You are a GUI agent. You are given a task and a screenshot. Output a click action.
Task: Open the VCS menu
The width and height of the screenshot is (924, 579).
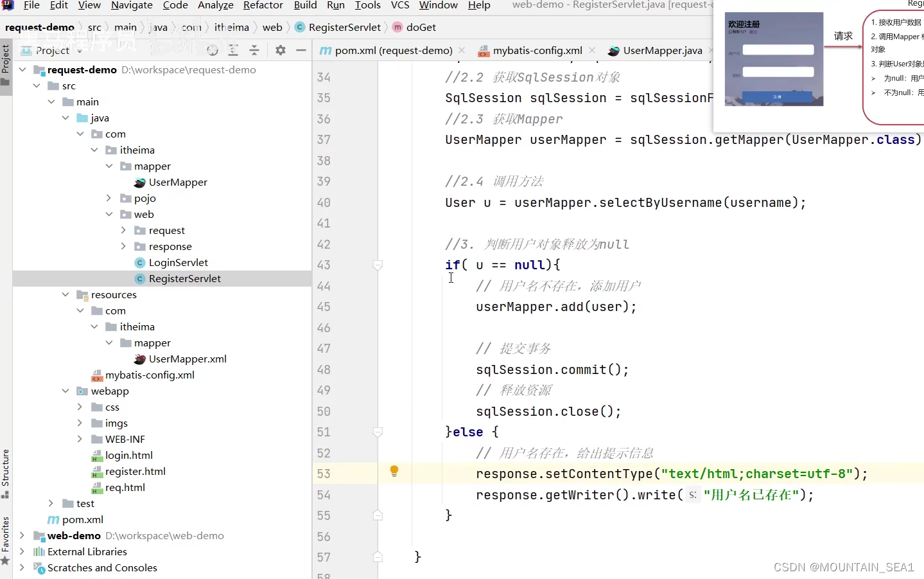tap(400, 6)
